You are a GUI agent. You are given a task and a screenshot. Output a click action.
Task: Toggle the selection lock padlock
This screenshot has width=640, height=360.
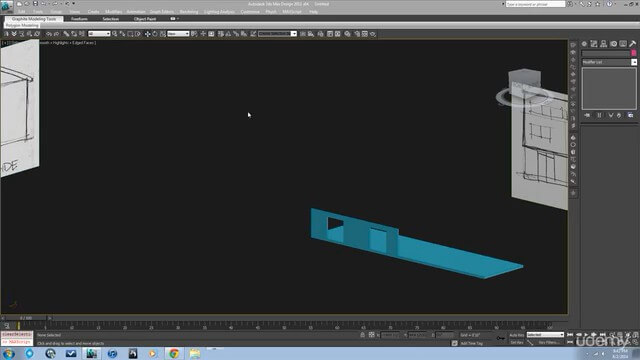coord(362,335)
